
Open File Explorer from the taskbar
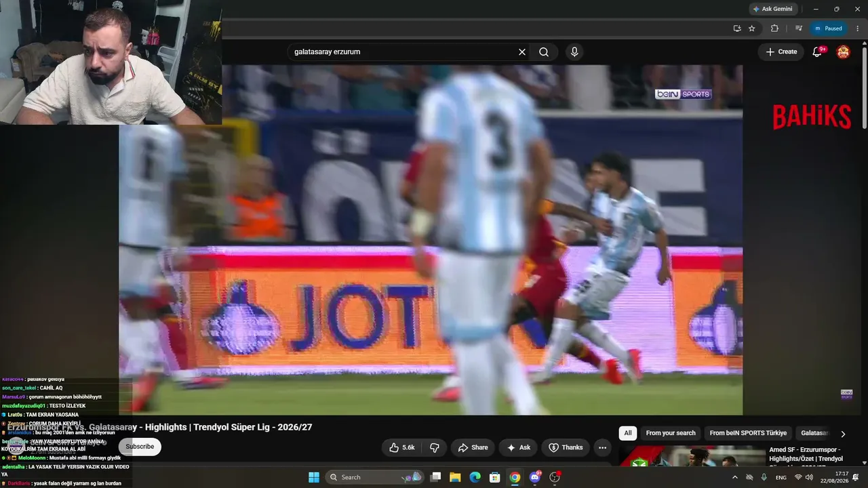coord(456,477)
